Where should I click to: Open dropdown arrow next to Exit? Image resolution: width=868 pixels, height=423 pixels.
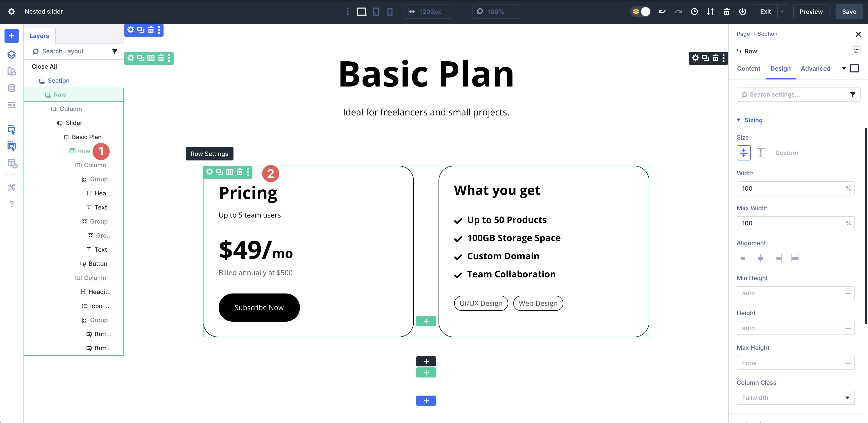(x=782, y=12)
